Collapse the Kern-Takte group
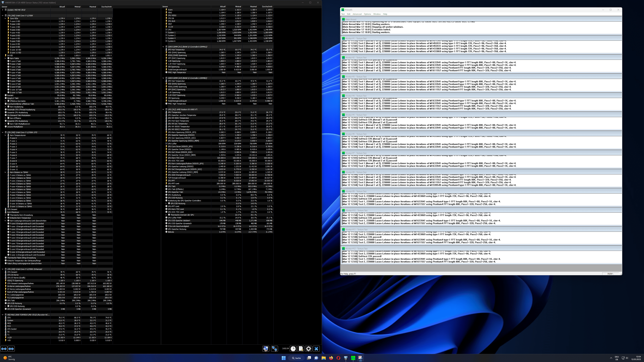The width and height of the screenshot is (644, 362). tap(5, 58)
